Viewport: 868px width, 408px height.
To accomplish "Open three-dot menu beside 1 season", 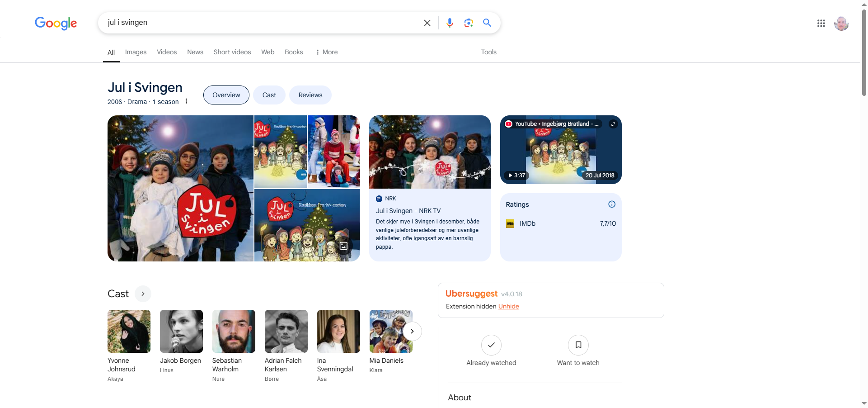I will point(186,101).
